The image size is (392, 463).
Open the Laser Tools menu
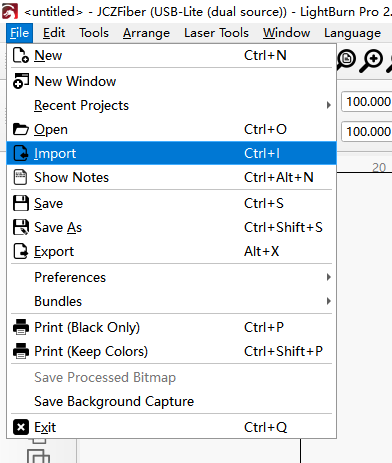(x=216, y=33)
